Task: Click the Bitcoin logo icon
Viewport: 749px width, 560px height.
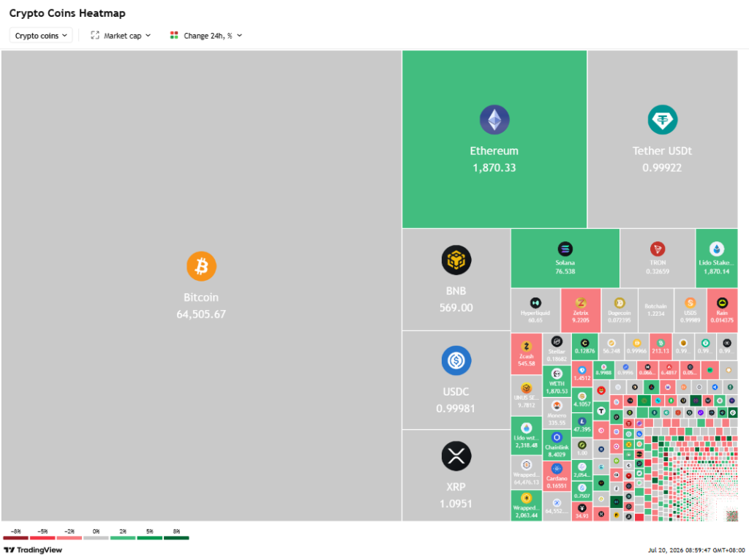Action: [201, 266]
